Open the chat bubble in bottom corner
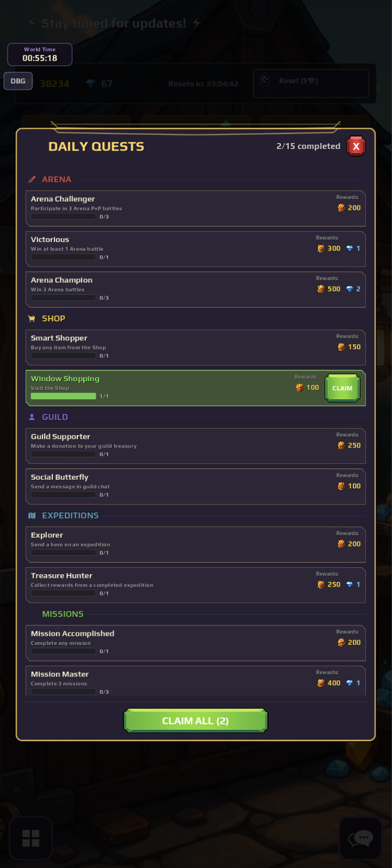Image resolution: width=392 pixels, height=868 pixels. click(360, 838)
